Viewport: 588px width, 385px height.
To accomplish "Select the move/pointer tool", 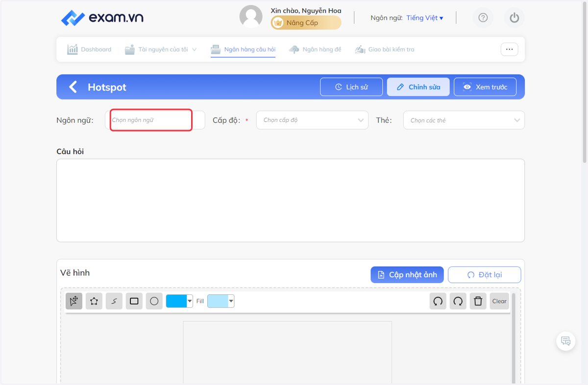I will tap(74, 301).
